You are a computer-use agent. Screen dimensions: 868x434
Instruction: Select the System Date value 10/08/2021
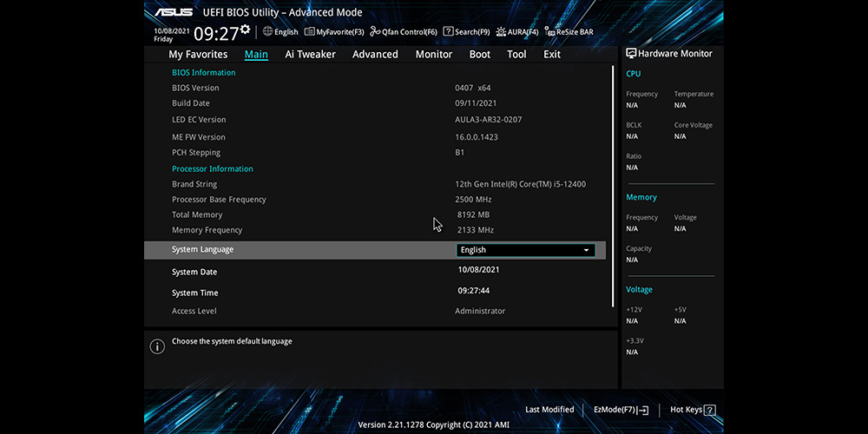pos(479,270)
